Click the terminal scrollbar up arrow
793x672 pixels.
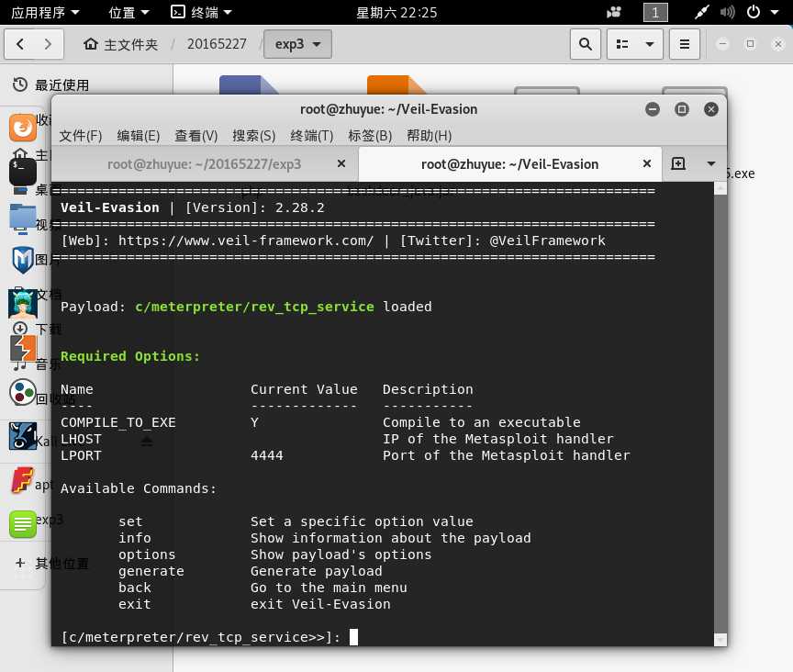(x=720, y=188)
